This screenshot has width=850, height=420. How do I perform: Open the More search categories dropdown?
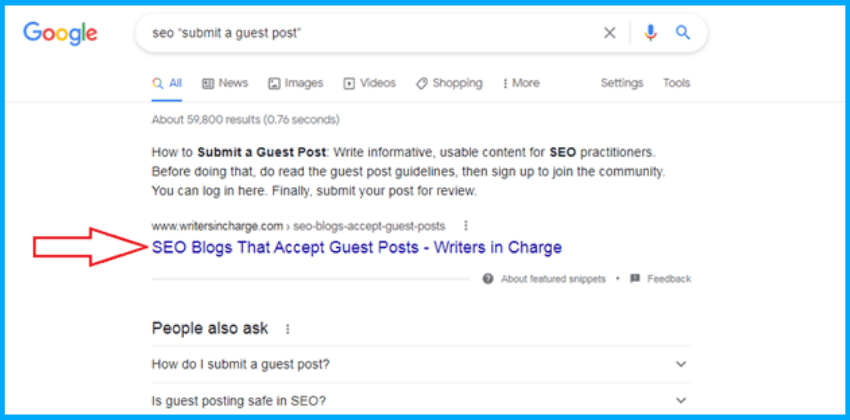[x=521, y=83]
